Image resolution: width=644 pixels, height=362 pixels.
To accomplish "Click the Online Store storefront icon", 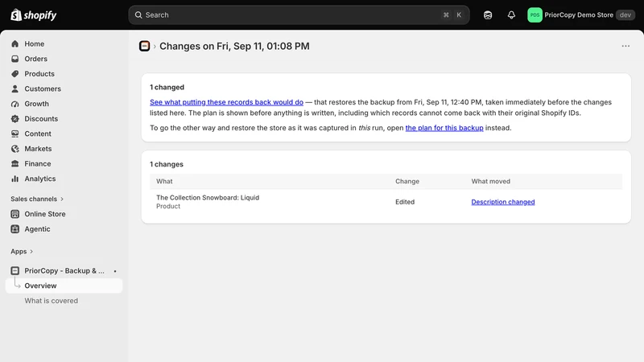I will [15, 214].
